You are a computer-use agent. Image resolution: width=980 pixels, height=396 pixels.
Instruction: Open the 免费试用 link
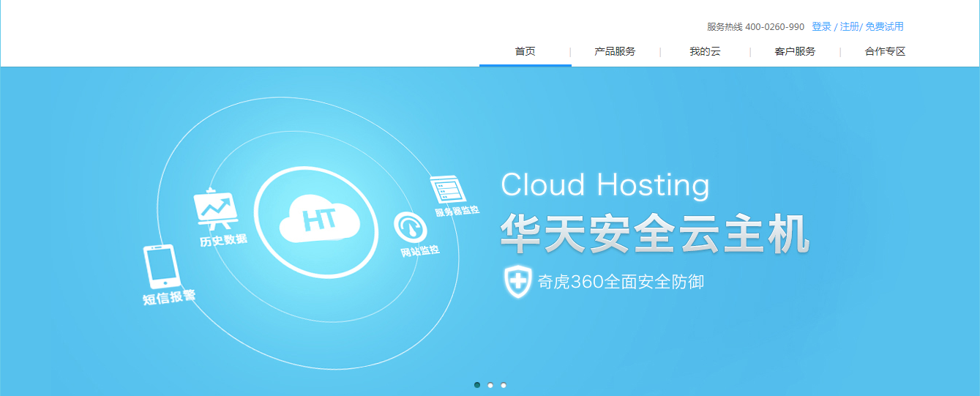coord(884,26)
